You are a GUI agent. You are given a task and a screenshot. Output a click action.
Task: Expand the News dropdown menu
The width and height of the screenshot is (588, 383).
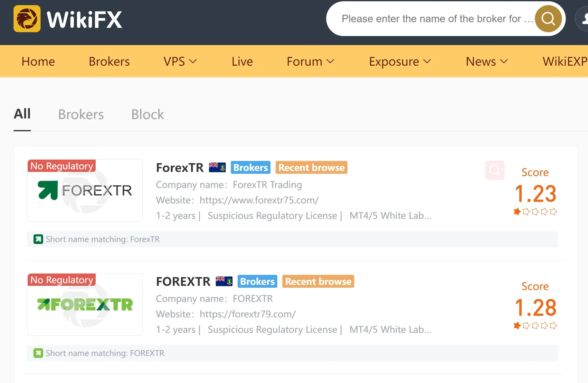pos(487,61)
